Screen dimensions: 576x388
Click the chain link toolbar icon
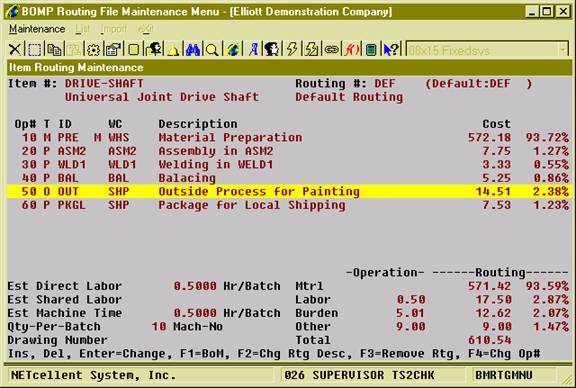(x=331, y=50)
